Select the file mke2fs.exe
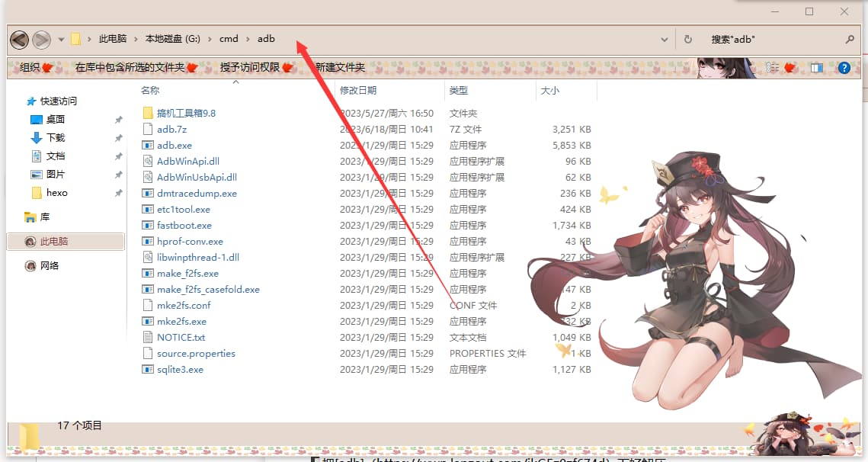The image size is (868, 462). (x=181, y=321)
